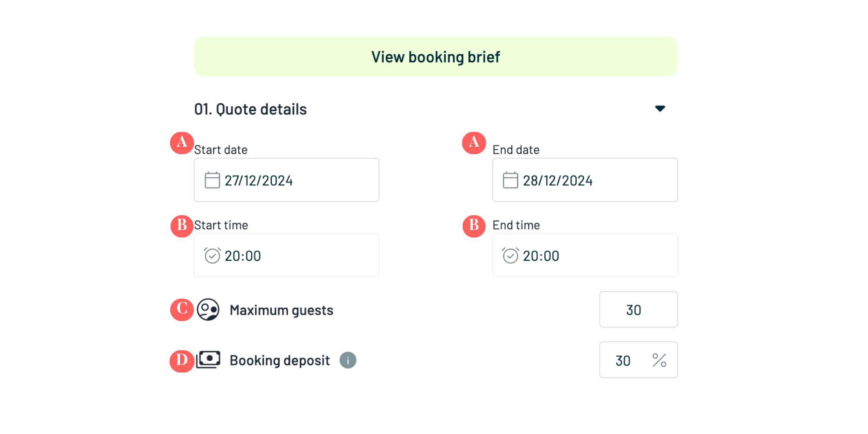Select the End time value 20:00
The width and height of the screenshot is (868, 434).
click(541, 256)
